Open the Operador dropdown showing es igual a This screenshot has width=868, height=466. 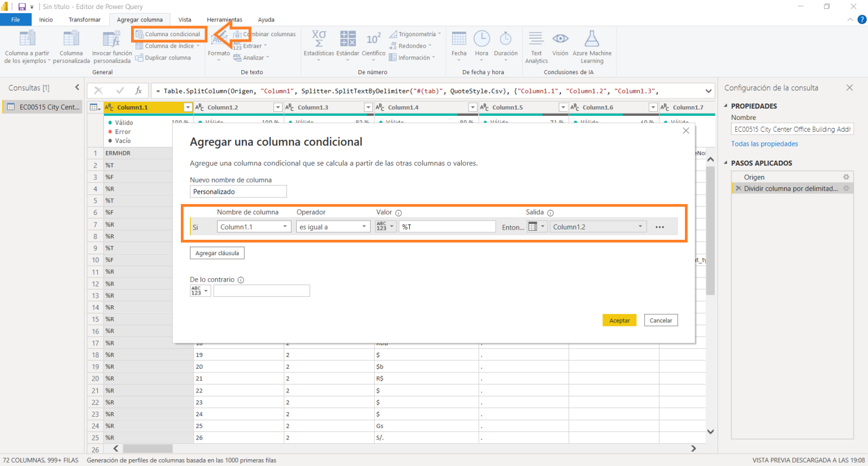[x=333, y=226]
